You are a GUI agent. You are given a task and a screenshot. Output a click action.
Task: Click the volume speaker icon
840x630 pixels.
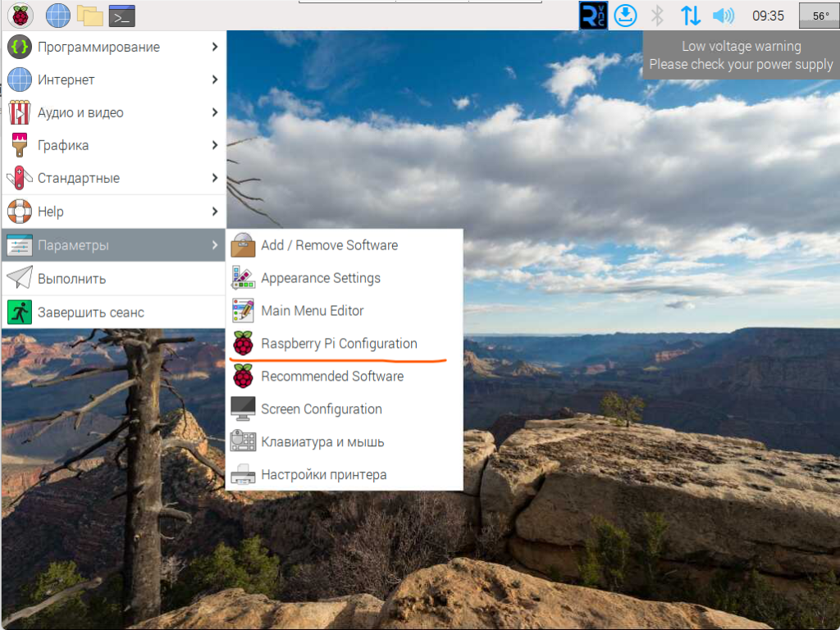click(724, 16)
